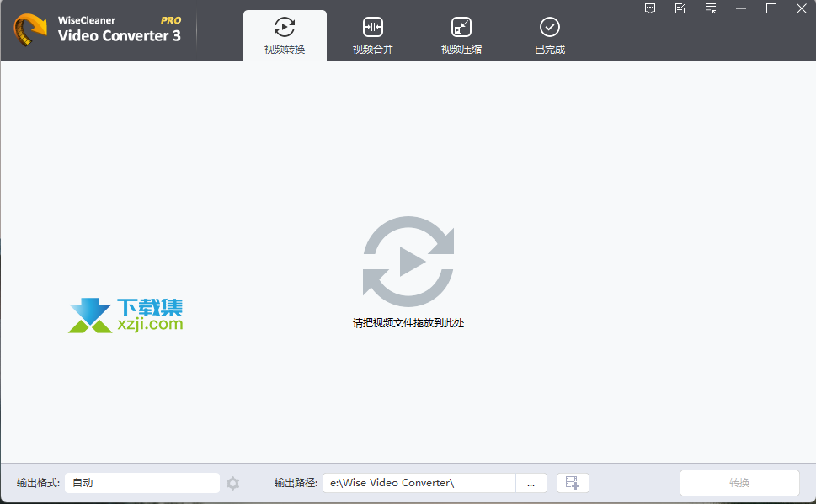This screenshot has width=816, height=504.
Task: Open the menu list icon in title bar
Action: 711,8
